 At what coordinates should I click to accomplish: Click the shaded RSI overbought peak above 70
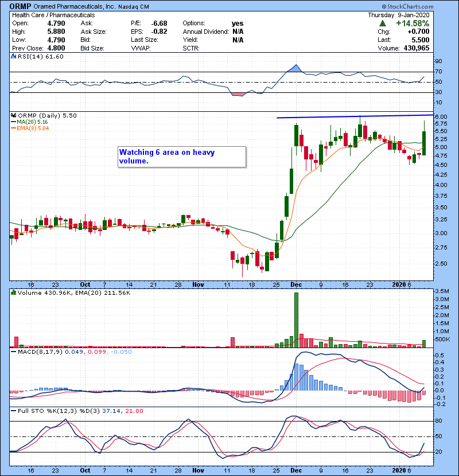click(x=295, y=69)
